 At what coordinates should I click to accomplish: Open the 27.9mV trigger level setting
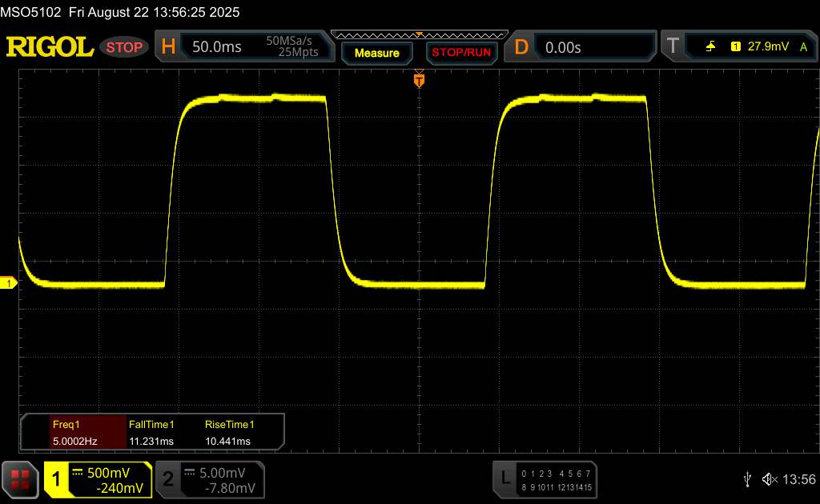click(769, 47)
